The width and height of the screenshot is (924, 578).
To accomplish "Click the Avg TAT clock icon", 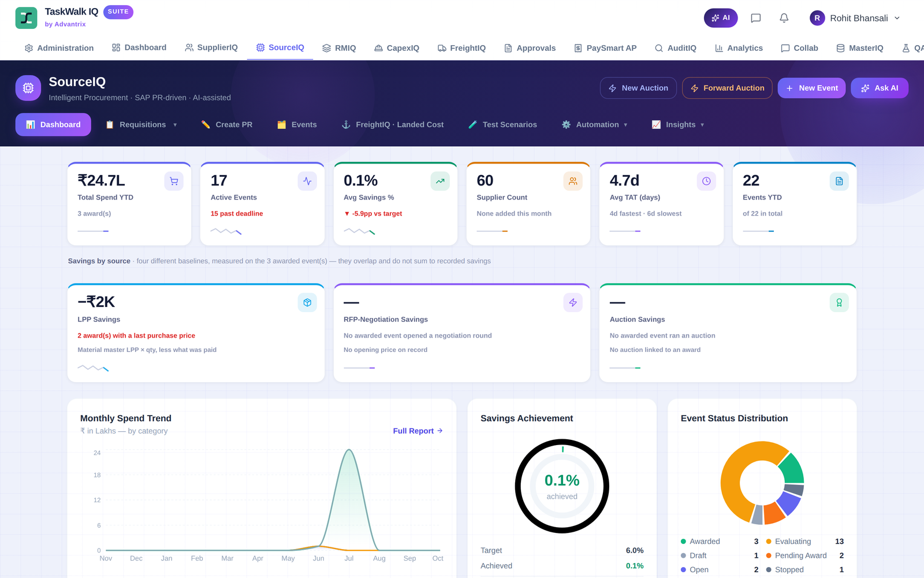I will pyautogui.click(x=706, y=181).
